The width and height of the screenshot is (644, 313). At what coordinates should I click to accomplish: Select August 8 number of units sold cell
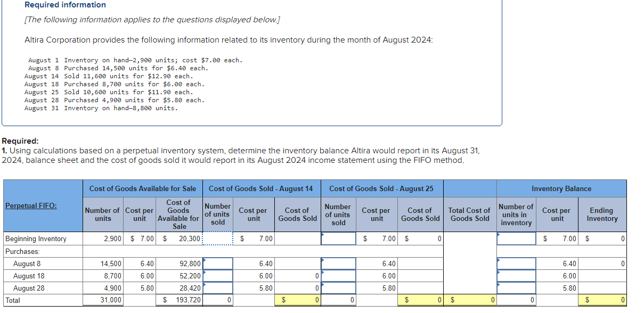pos(218,262)
